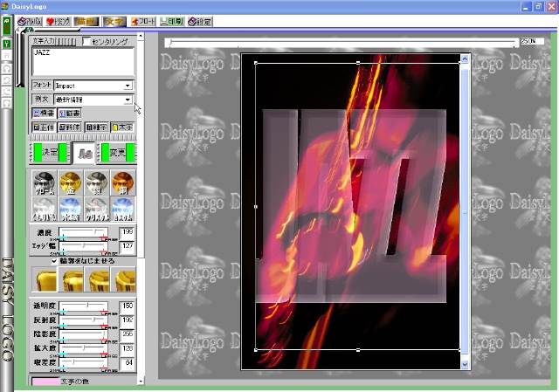Open the 例文 sample text dropdown
The height and width of the screenshot is (392, 559).
click(x=128, y=100)
